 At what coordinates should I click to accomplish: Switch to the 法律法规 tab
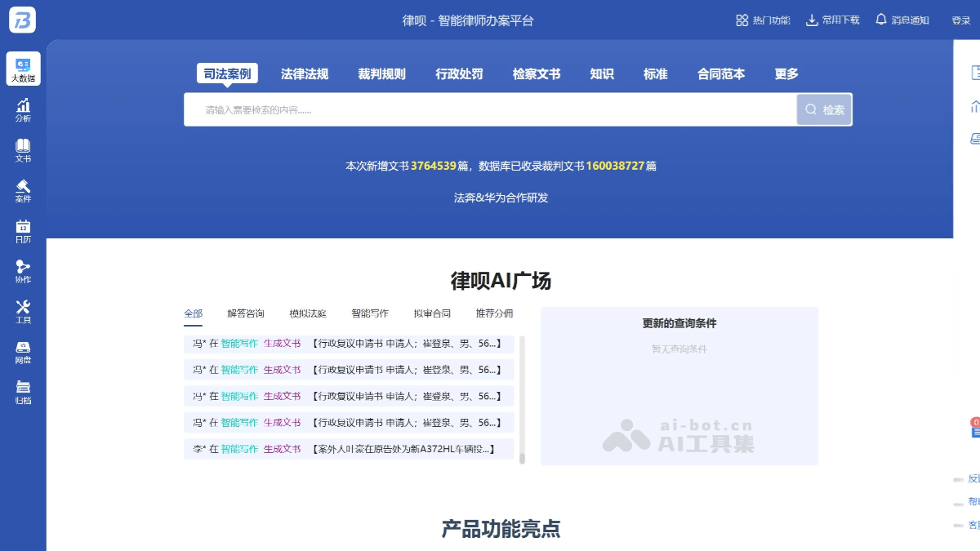coord(304,73)
